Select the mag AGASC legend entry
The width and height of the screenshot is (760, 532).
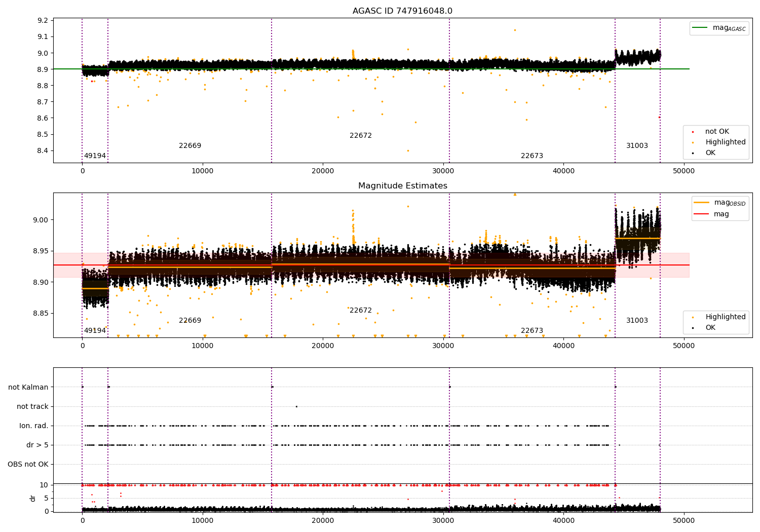[x=719, y=28]
